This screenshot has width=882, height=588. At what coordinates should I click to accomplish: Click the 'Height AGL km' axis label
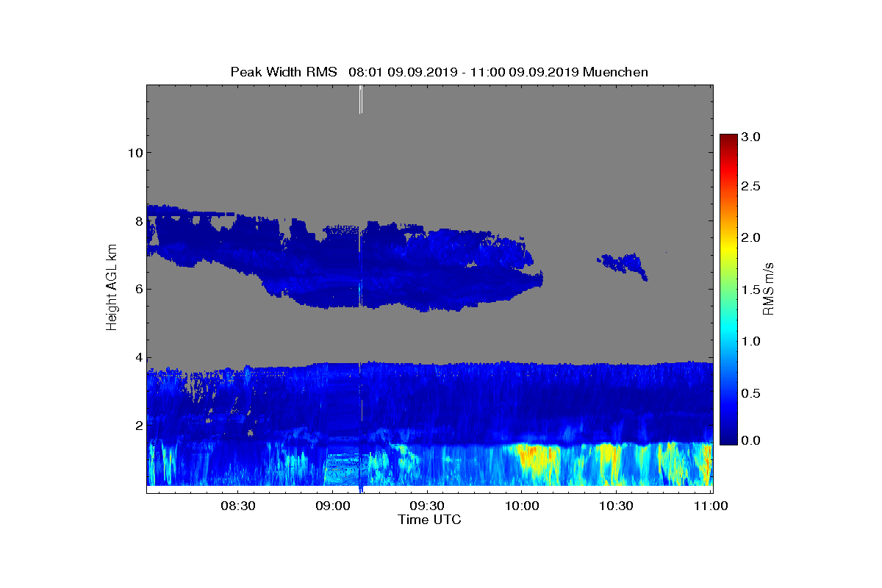(x=112, y=288)
